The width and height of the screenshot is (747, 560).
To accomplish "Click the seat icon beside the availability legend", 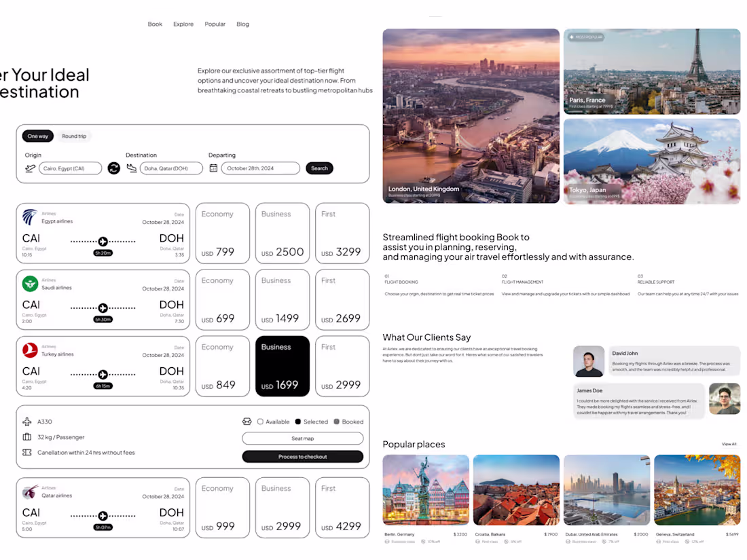I will click(247, 422).
